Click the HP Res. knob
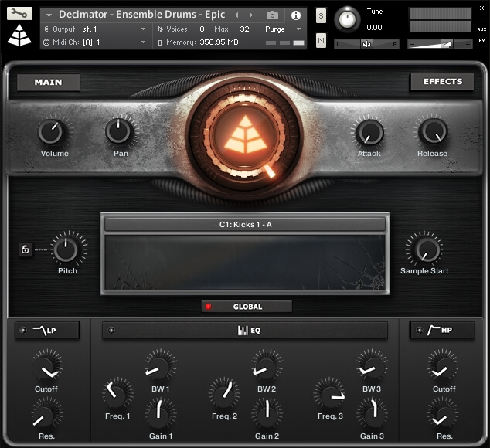 tap(443, 413)
